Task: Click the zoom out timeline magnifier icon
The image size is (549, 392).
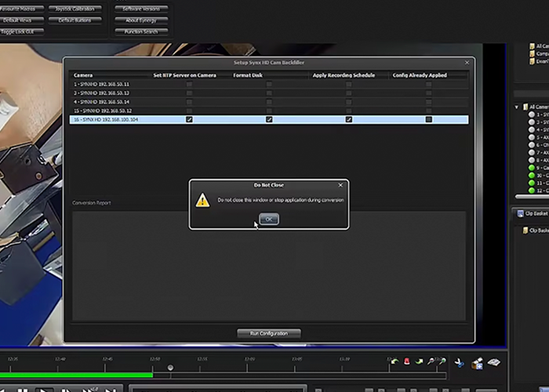Action: point(431,361)
